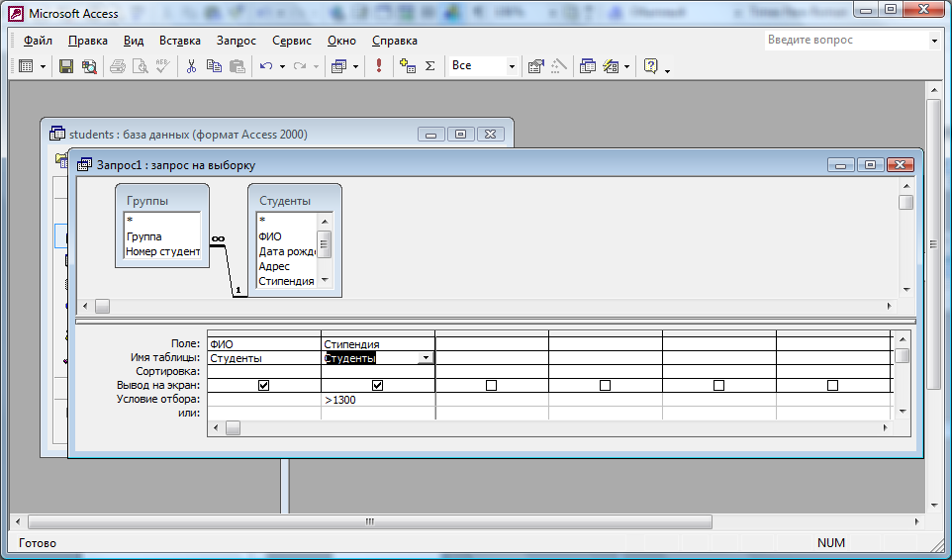Click the design grid horizontal scrollbar thumb
Image resolution: width=952 pixels, height=560 pixels.
tap(234, 428)
